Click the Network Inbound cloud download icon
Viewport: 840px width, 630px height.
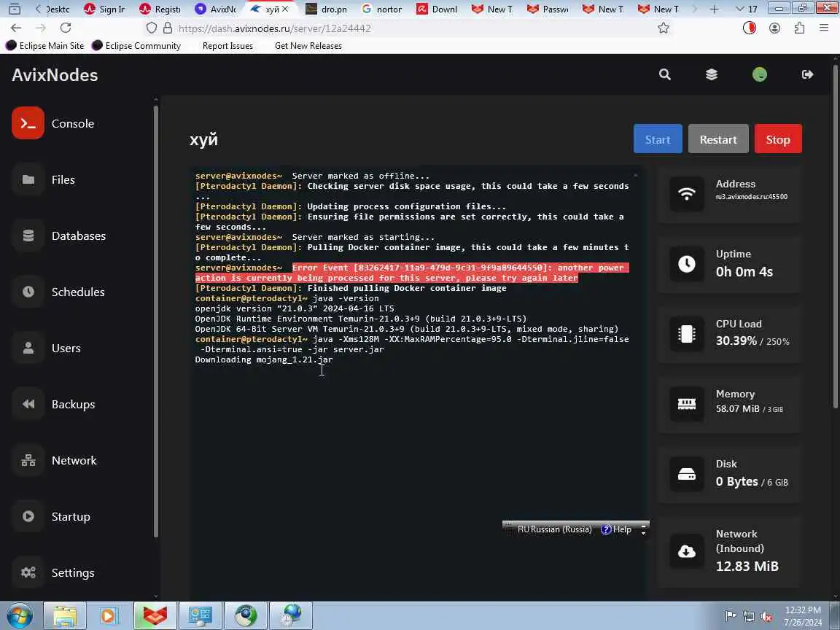[x=687, y=551]
